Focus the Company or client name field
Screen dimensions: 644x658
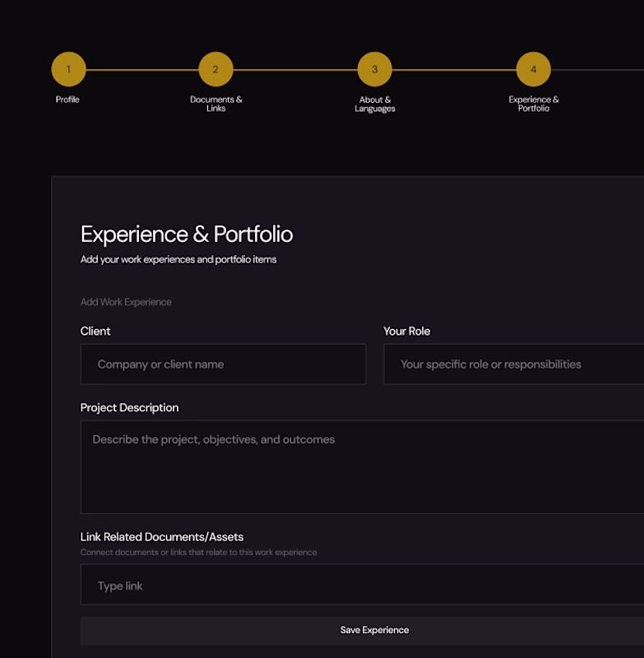click(x=223, y=364)
